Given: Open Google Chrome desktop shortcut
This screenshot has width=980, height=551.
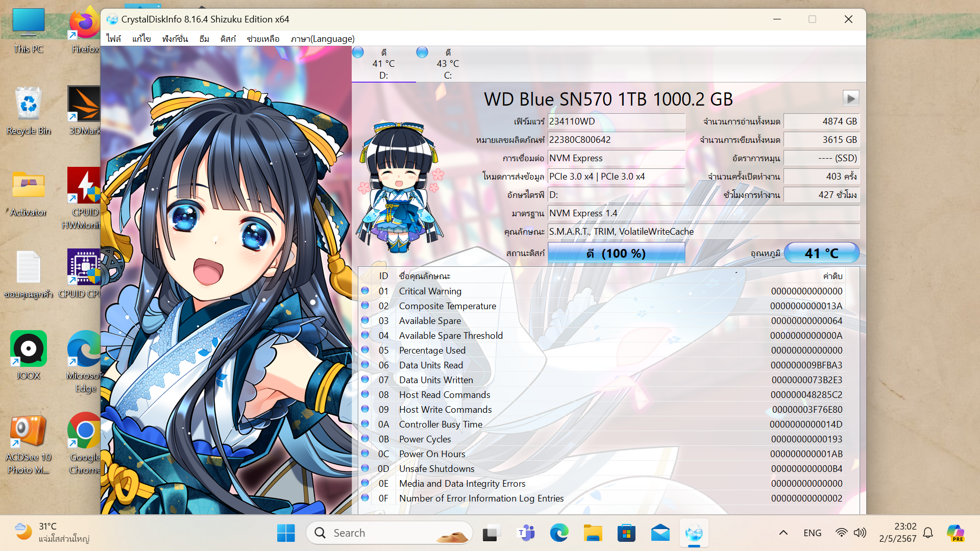Looking at the screenshot, I should coord(85,444).
